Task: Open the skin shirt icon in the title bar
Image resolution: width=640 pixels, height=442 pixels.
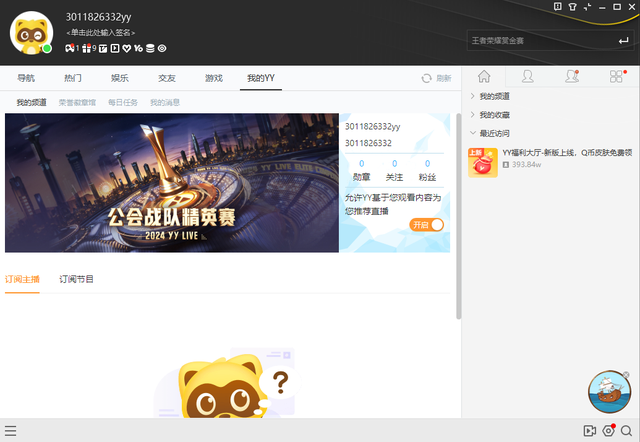Action: pos(572,7)
